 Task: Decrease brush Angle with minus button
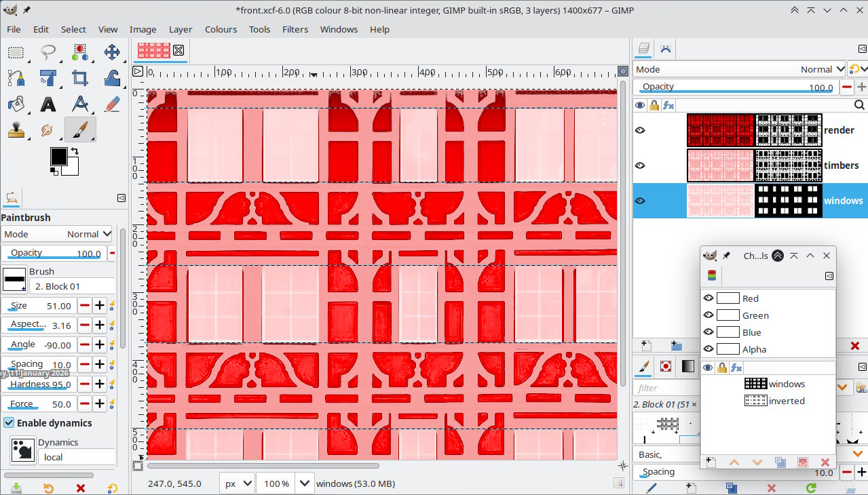[85, 345]
